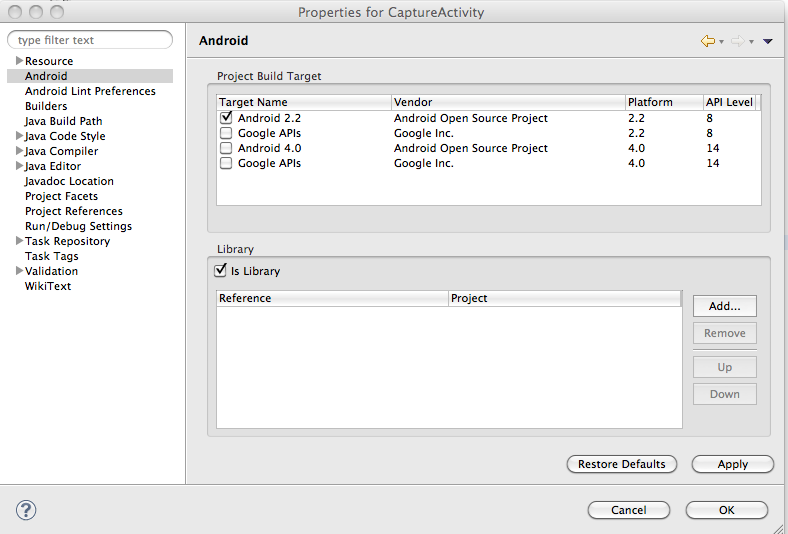
Task: Enable the Android 4.0 build target
Action: pos(226,148)
